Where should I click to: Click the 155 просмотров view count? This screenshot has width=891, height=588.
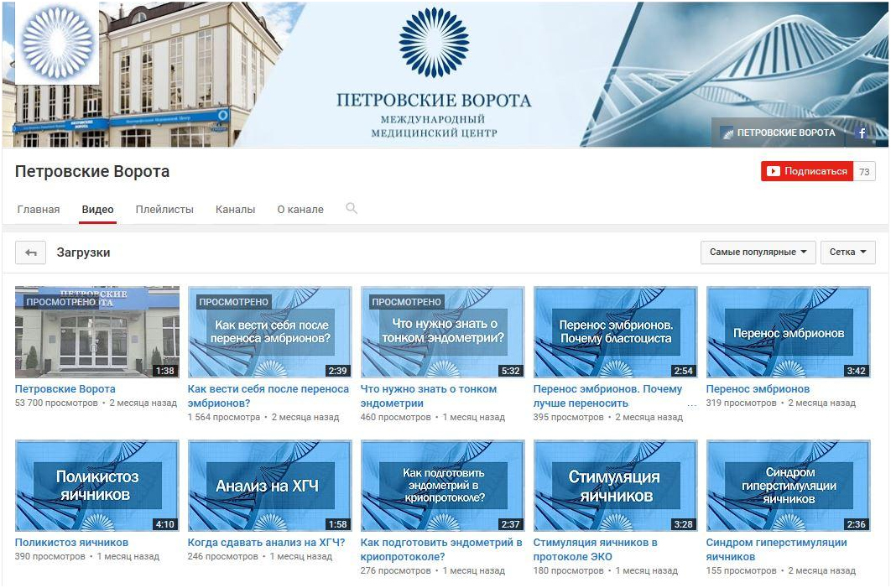tap(741, 570)
